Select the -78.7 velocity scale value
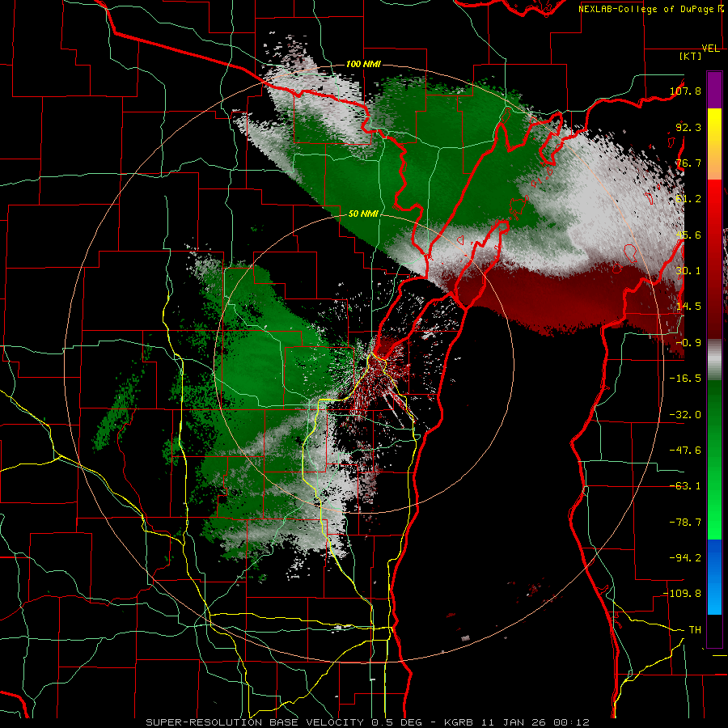 (685, 522)
